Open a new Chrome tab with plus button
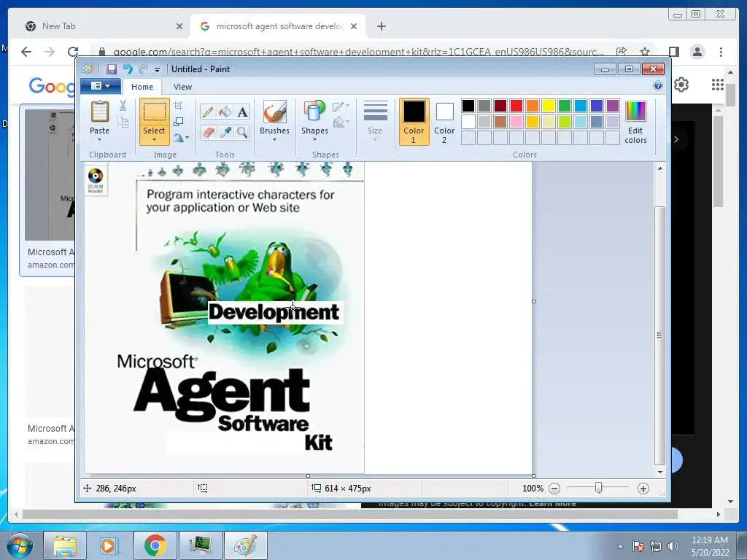 point(381,26)
